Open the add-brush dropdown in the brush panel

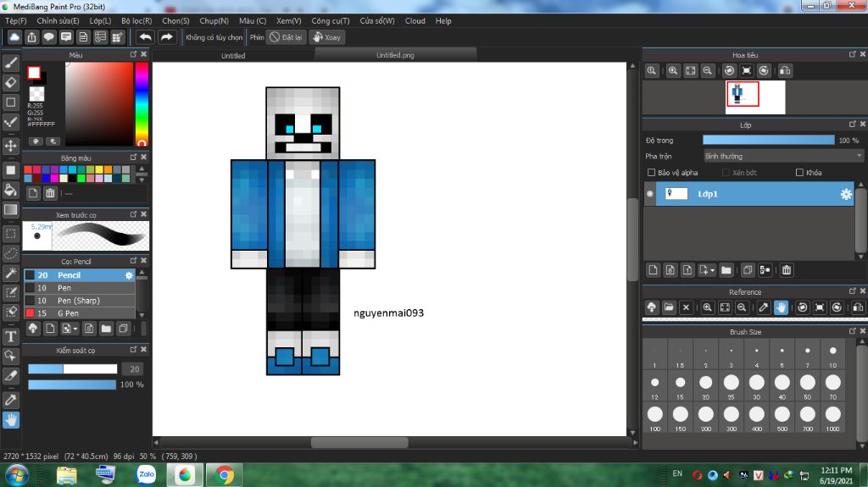75,329
